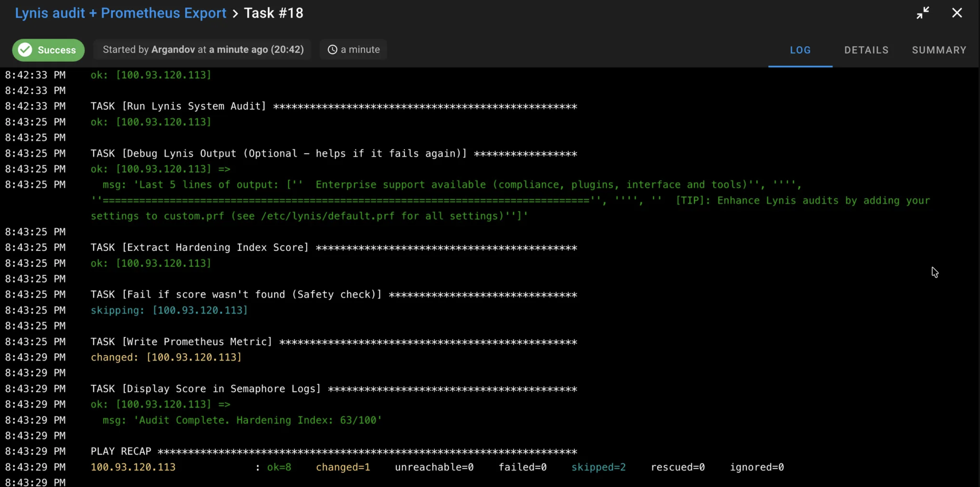Click the 'a minute' duration chip text
Viewport: 980px width, 487px height.
(x=360, y=50)
